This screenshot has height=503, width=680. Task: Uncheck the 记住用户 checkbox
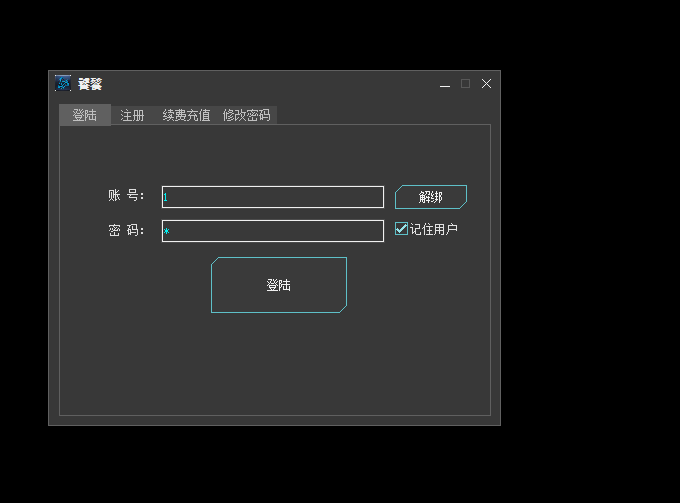pyautogui.click(x=401, y=229)
